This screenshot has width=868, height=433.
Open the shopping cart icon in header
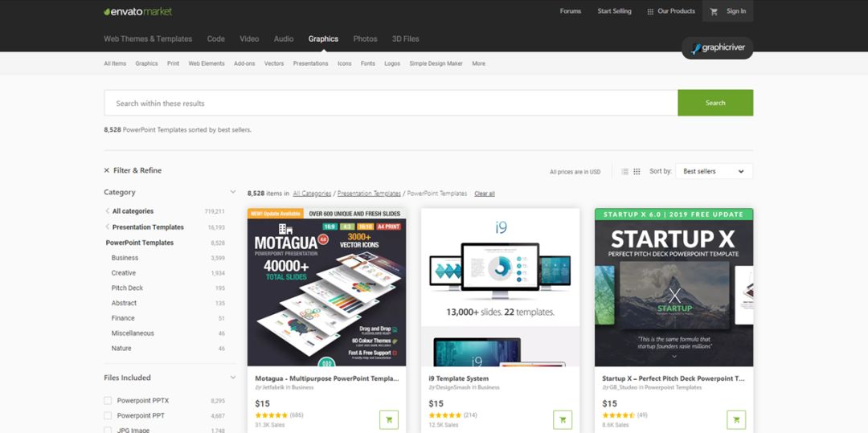(x=714, y=11)
